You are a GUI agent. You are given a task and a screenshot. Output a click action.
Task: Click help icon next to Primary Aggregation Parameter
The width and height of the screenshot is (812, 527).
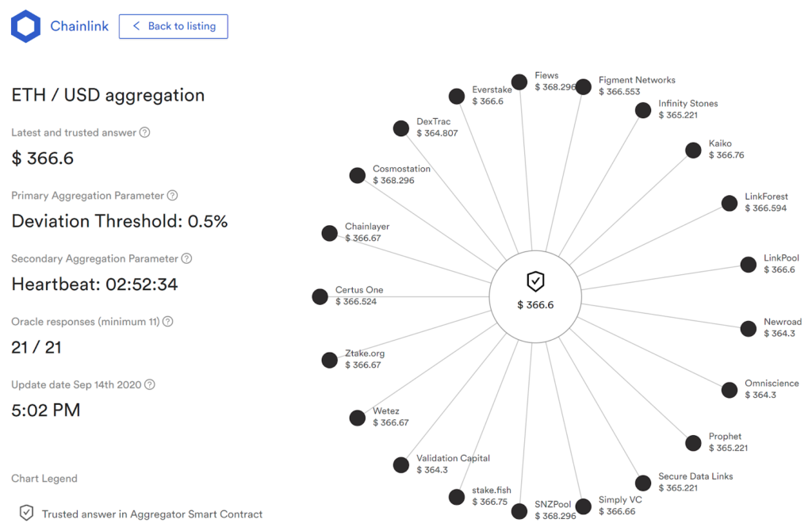tap(172, 196)
